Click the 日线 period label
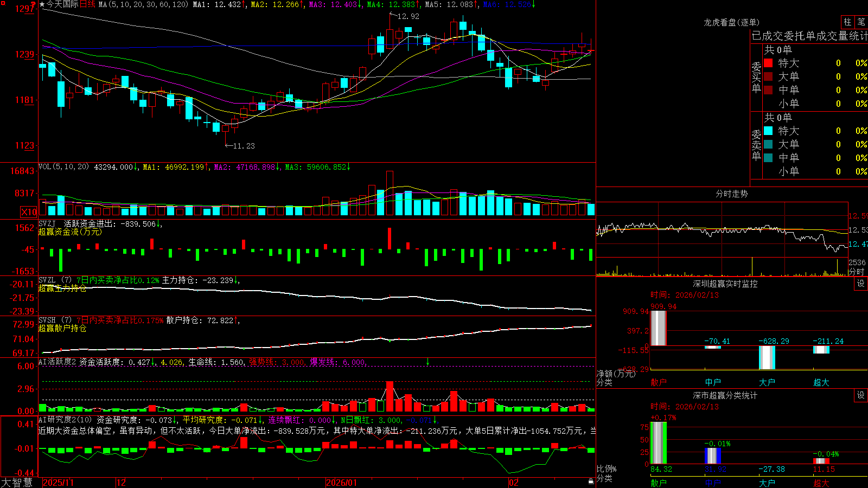Screen dimensions: 868x488 pyautogui.click(x=87, y=4)
